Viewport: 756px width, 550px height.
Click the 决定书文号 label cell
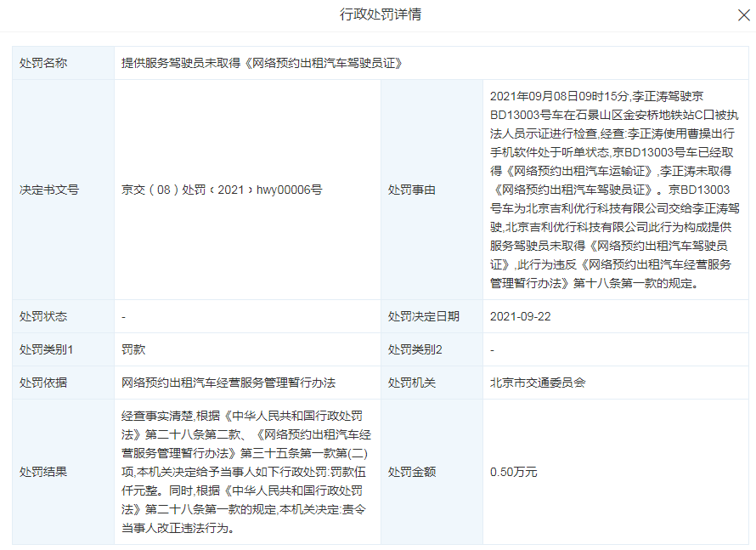click(x=49, y=190)
